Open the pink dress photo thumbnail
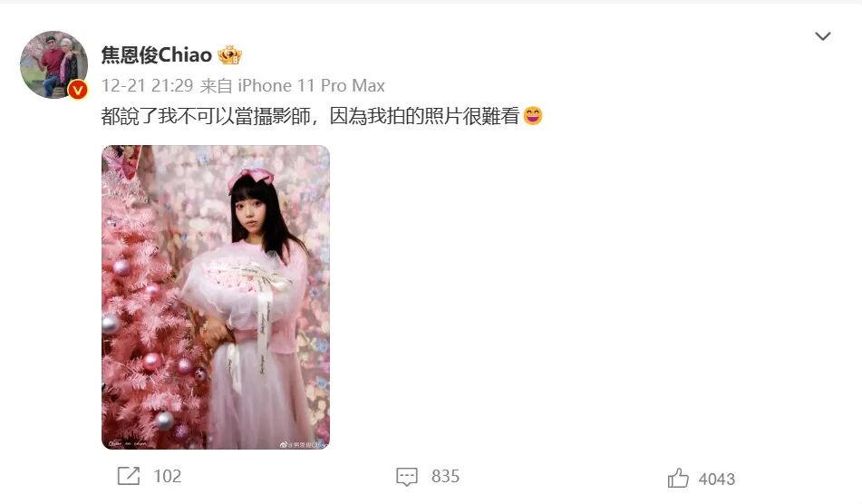Image resolution: width=862 pixels, height=504 pixels. click(216, 297)
